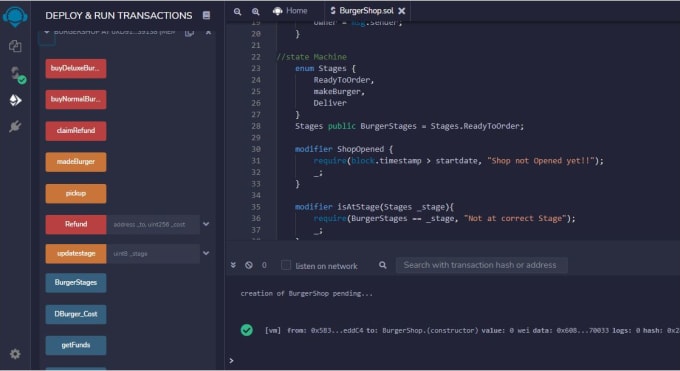Clear the terminal console

pyautogui.click(x=248, y=265)
